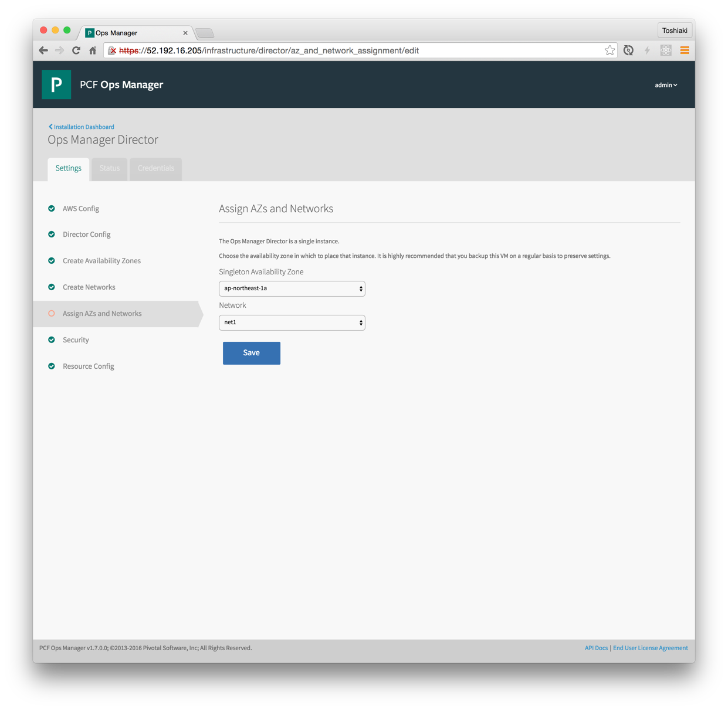Click the PCF Ops Manager title

(x=121, y=84)
